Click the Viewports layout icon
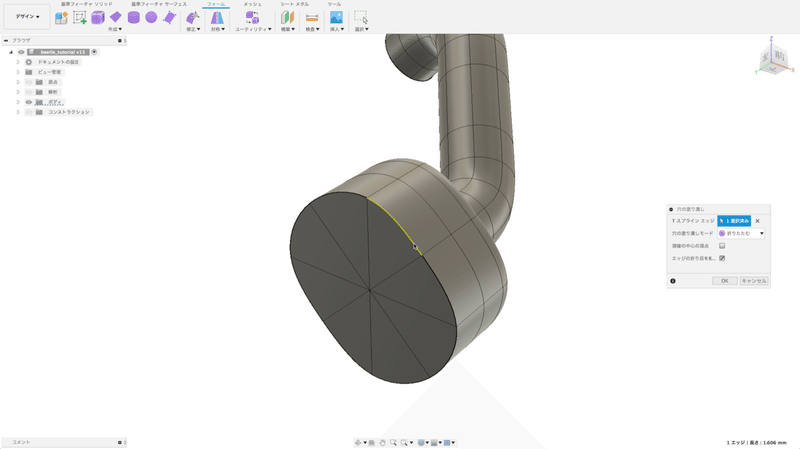Viewport: 800px width, 449px height. pos(447,442)
